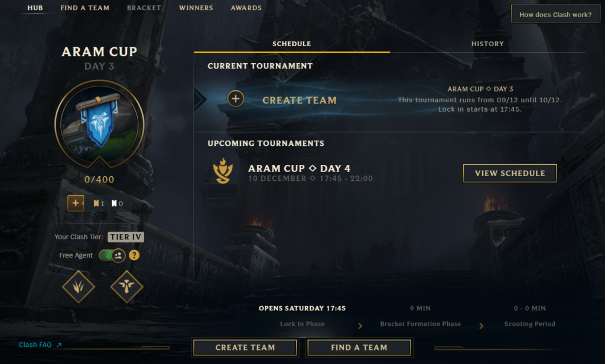Image resolution: width=605 pixels, height=364 pixels.
Task: Toggle the Free Agent switch
Action: pyautogui.click(x=112, y=255)
